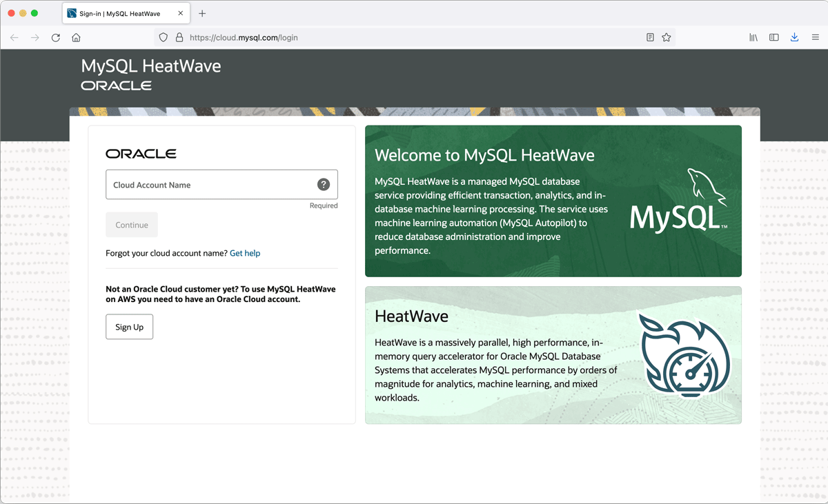Click the help question mark icon

coord(324,185)
